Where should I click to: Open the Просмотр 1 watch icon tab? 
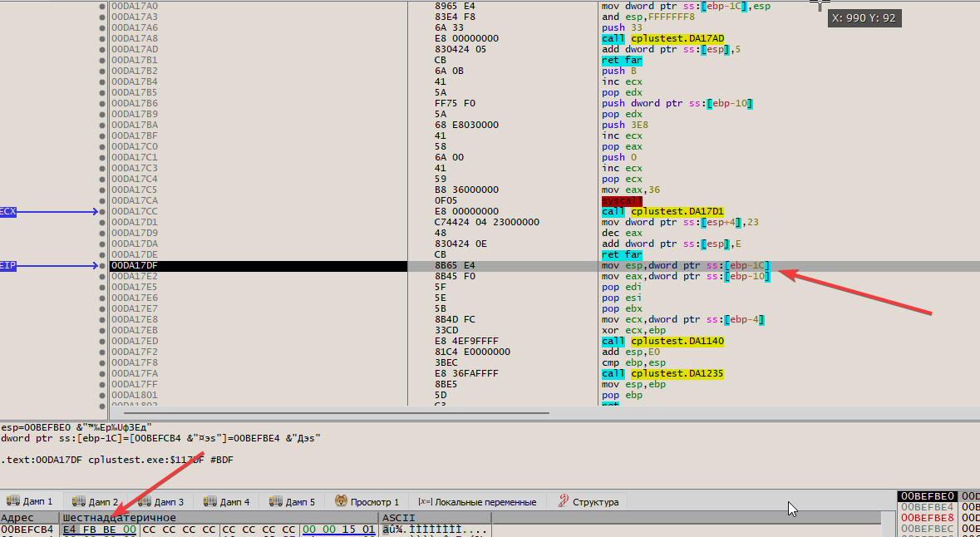(367, 502)
